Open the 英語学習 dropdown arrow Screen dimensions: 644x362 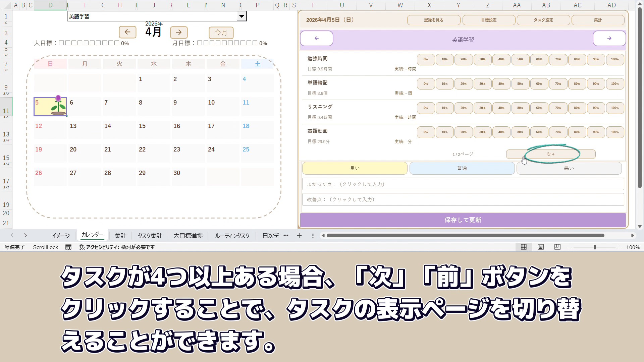[241, 16]
